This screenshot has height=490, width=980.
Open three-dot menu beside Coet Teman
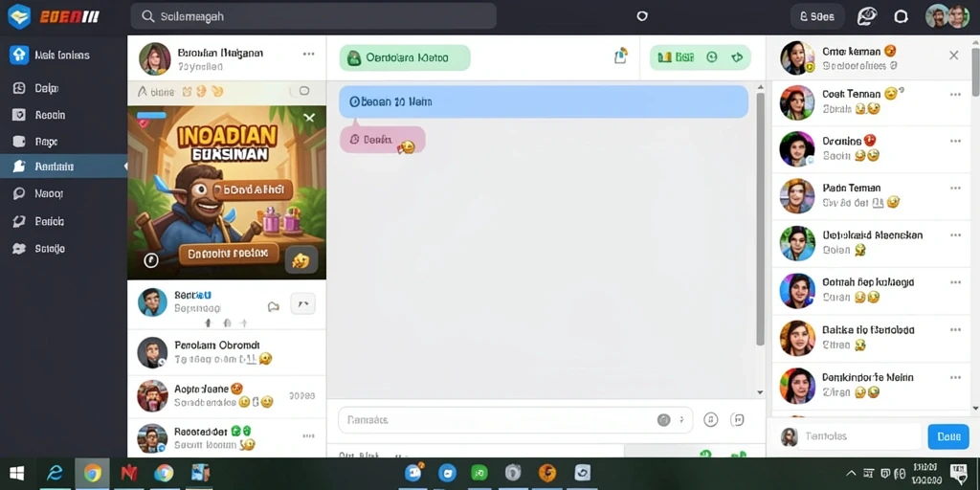point(955,95)
